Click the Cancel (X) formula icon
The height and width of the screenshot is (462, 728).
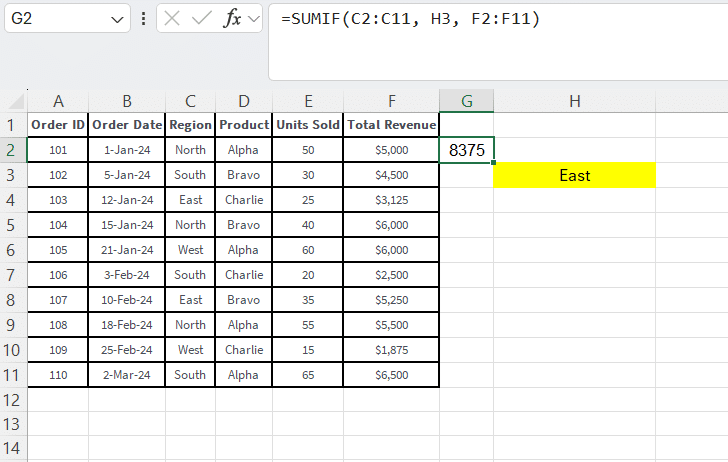coord(172,19)
